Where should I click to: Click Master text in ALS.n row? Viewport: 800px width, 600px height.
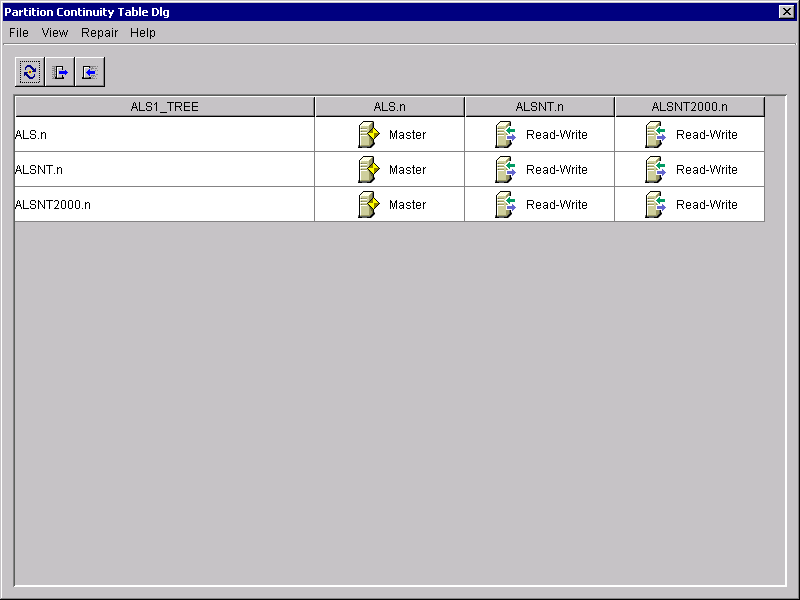click(x=407, y=135)
